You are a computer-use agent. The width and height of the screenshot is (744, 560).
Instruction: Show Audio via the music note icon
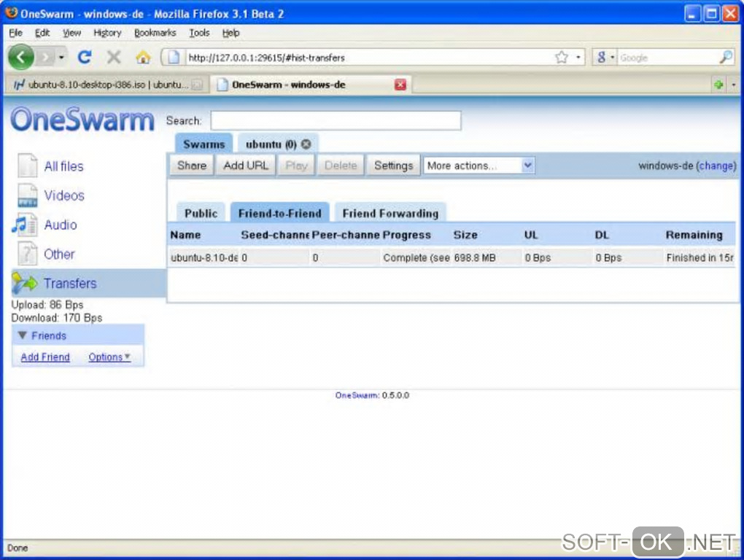25,225
